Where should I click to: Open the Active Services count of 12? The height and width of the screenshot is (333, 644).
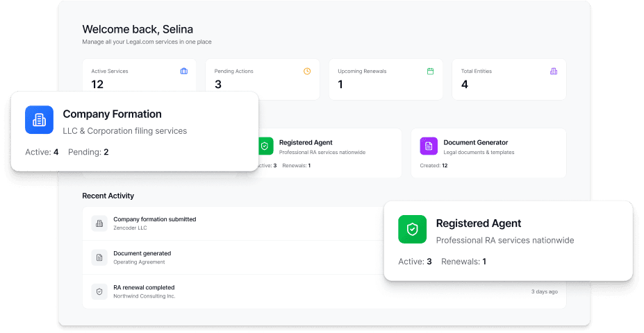click(x=97, y=85)
